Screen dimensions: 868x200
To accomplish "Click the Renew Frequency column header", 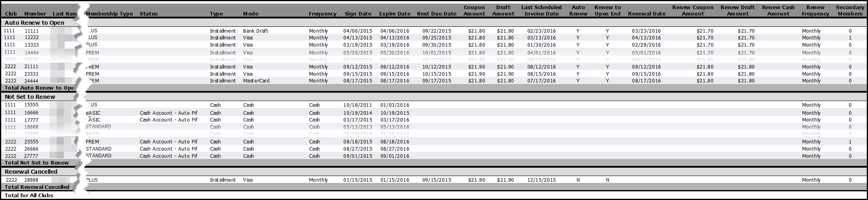I will tap(815, 10).
